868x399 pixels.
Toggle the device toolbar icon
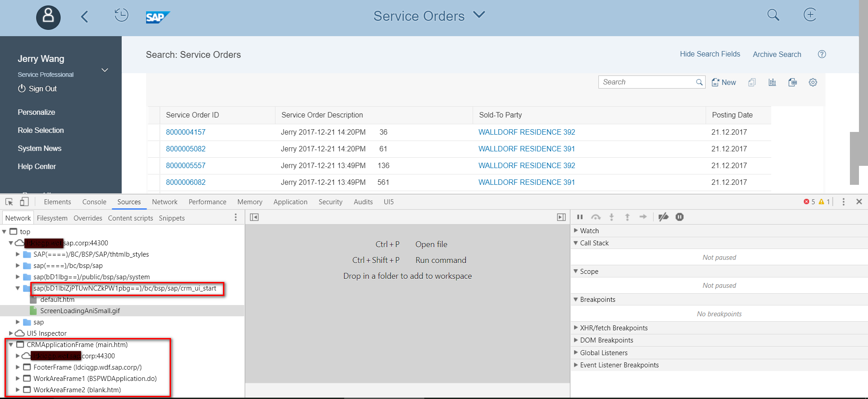24,202
